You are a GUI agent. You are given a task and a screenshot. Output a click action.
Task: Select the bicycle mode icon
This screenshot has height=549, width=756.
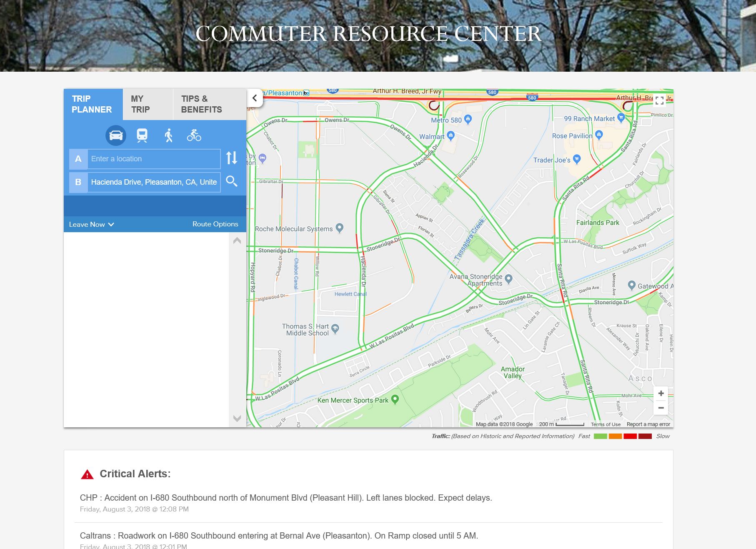click(x=194, y=135)
